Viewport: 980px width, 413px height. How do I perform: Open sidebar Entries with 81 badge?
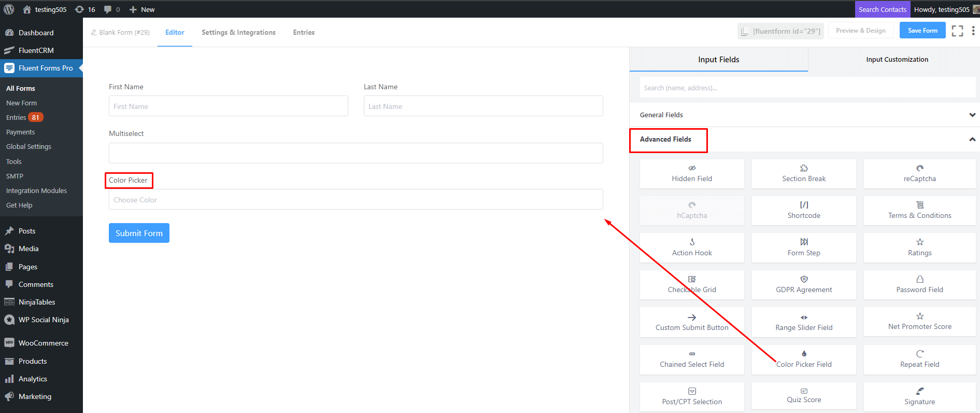point(24,117)
